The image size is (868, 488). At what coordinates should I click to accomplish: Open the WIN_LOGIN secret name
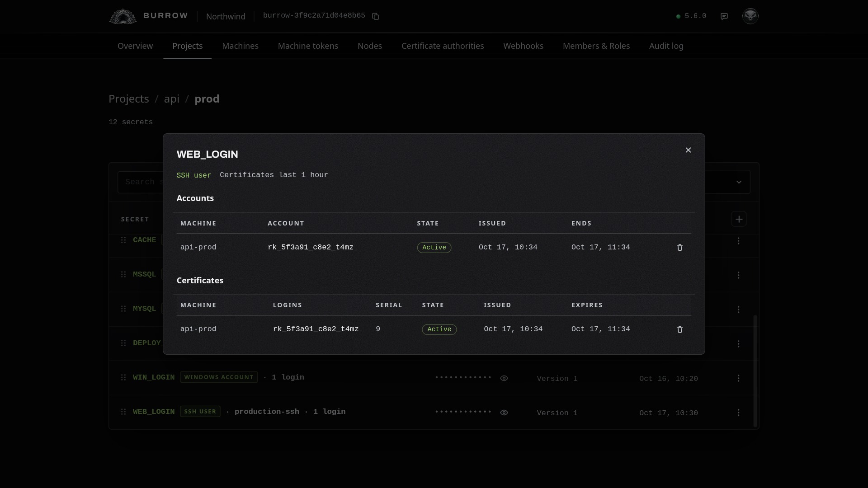[154, 377]
